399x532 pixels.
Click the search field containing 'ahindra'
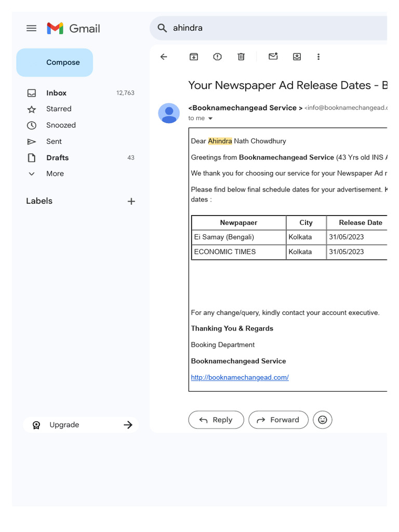click(268, 28)
